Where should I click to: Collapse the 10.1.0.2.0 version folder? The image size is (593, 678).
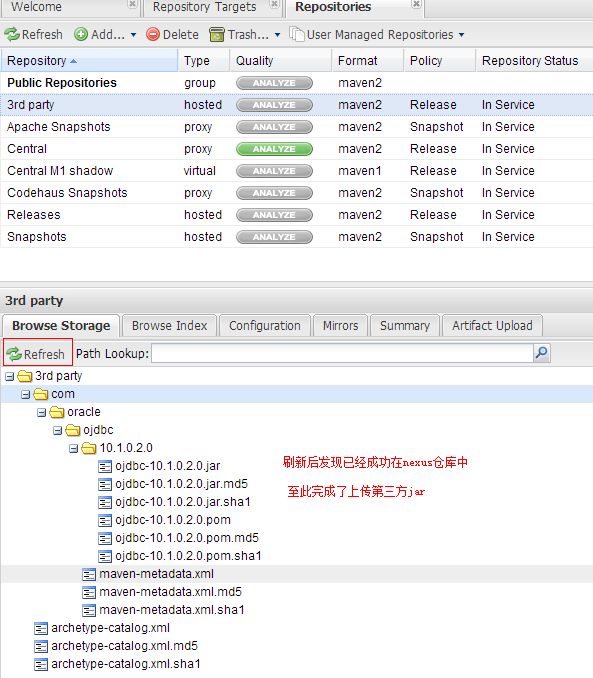[x=74, y=448]
